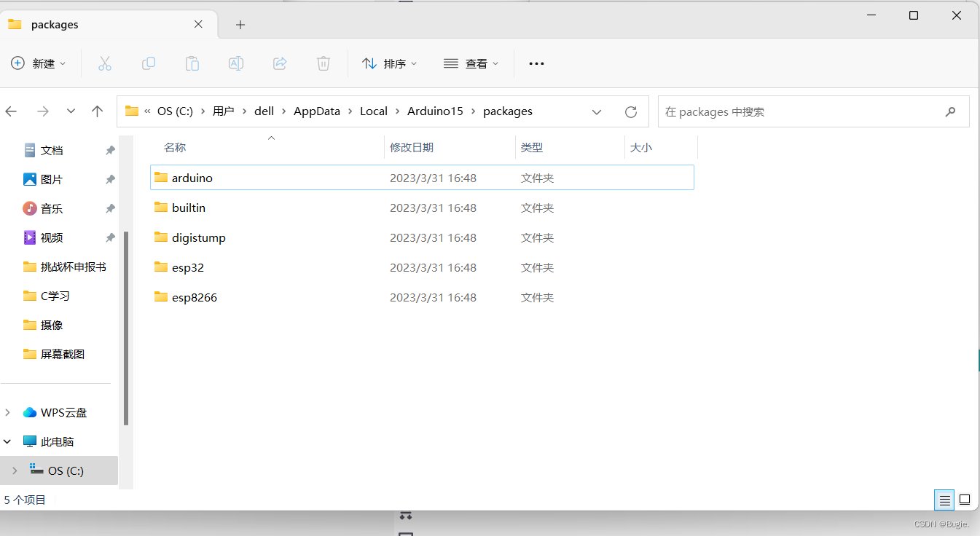Unpin 图片 using its pin icon

110,179
